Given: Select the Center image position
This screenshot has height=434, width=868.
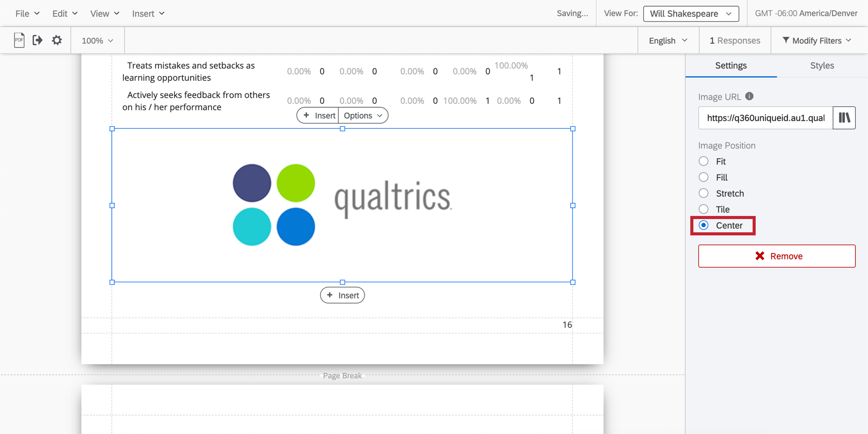Looking at the screenshot, I should [x=704, y=225].
